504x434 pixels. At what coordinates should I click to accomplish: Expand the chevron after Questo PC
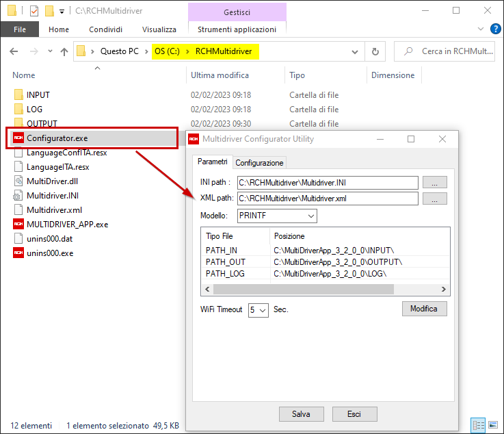tap(146, 51)
